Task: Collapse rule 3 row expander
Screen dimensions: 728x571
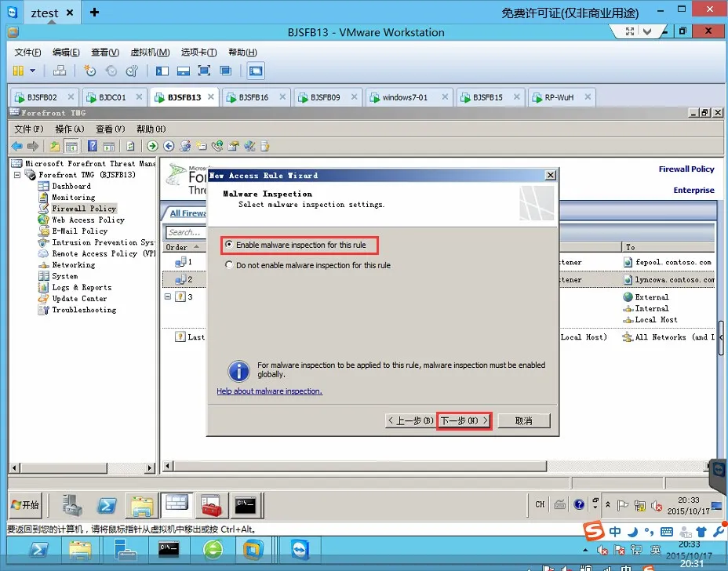Action: point(168,296)
